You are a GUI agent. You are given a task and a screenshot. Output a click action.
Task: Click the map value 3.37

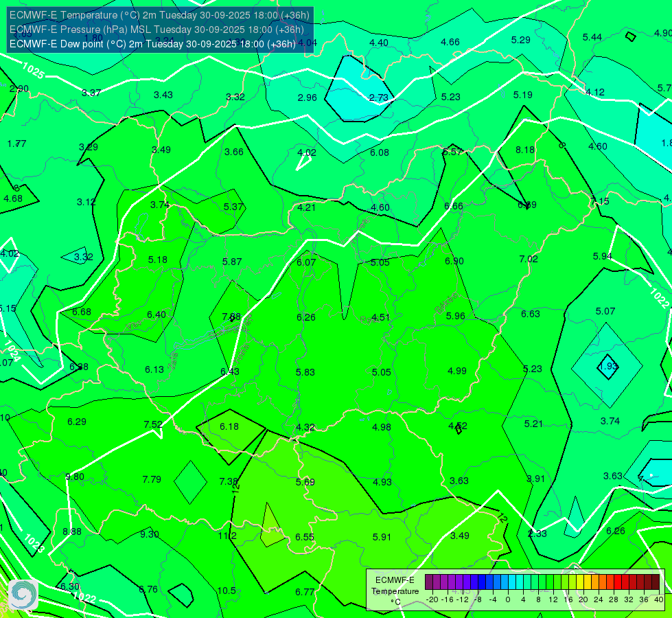point(91,93)
